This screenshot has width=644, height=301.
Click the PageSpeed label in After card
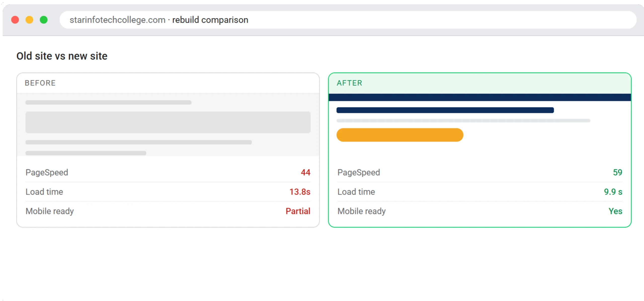point(359,172)
